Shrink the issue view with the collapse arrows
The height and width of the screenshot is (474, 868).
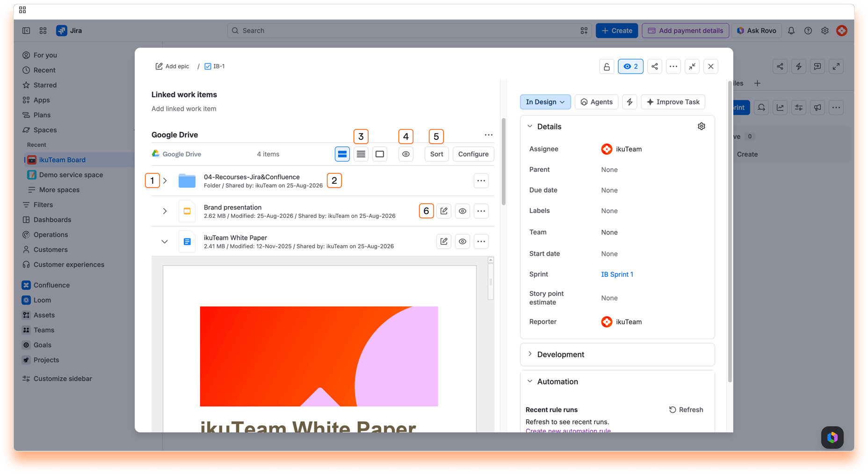point(692,66)
